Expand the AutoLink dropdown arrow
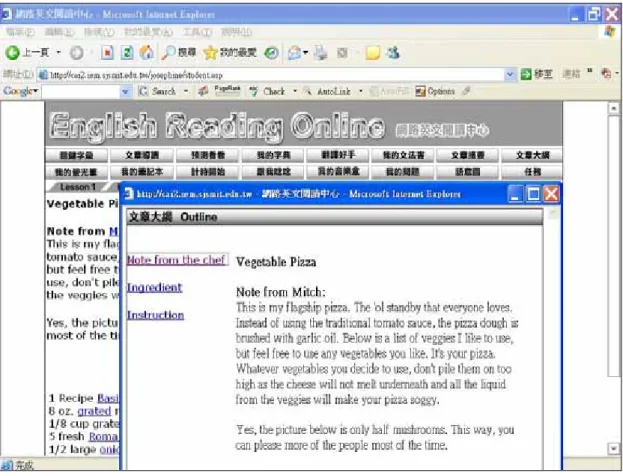This screenshot has height=476, width=623. coord(361,91)
